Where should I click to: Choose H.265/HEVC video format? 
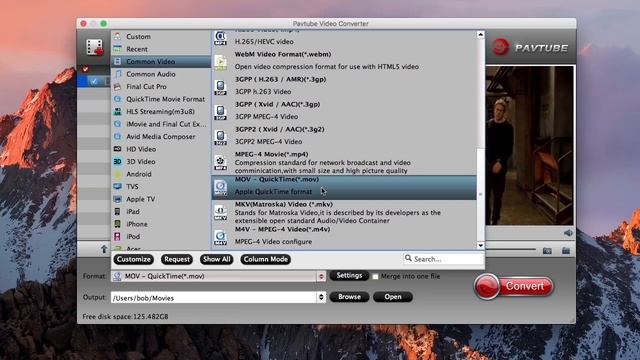coord(344,39)
